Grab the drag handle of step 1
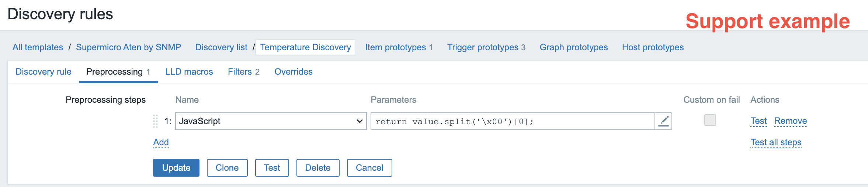Viewport: 868px width, 187px height. pyautogui.click(x=155, y=121)
